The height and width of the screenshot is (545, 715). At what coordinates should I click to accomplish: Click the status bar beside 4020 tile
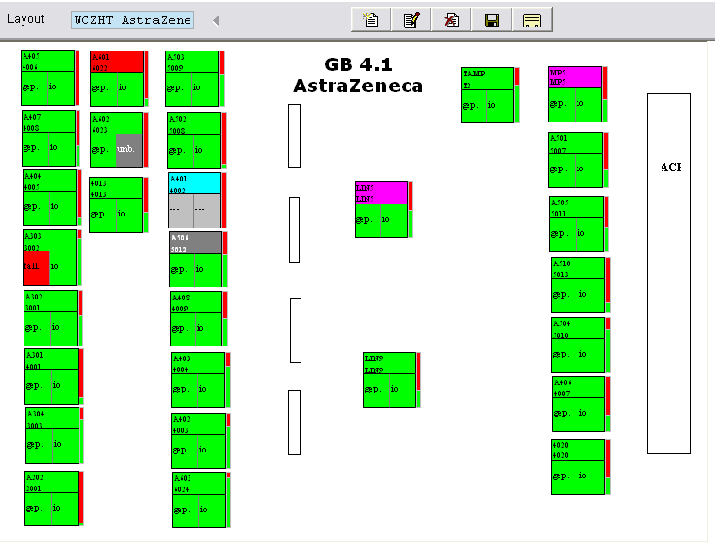click(608, 467)
